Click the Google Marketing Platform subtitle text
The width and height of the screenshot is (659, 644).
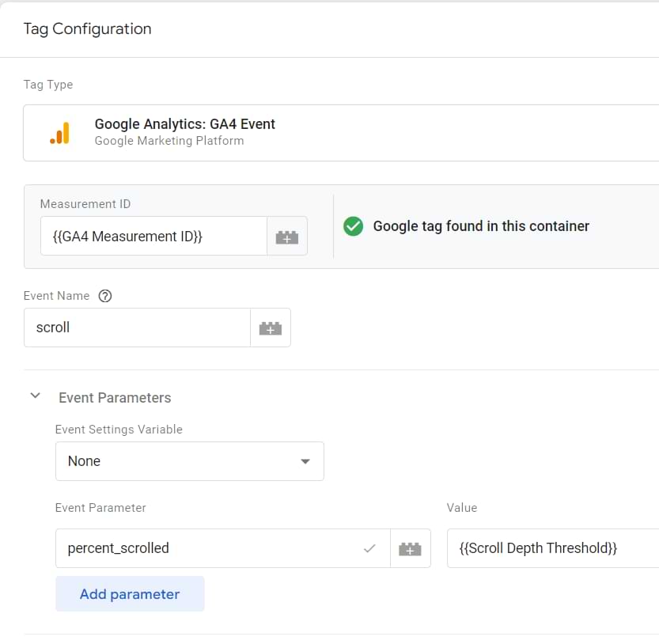(169, 141)
